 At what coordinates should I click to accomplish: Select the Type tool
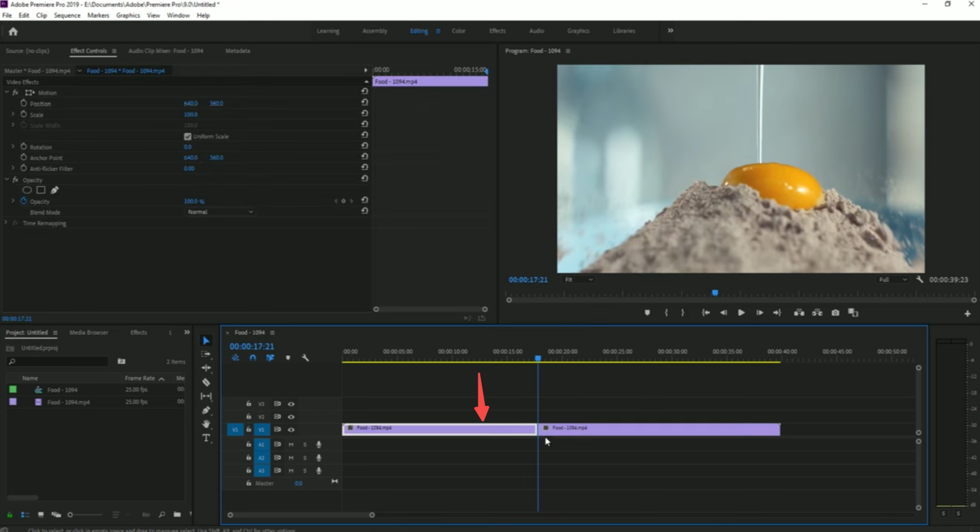[x=206, y=438]
